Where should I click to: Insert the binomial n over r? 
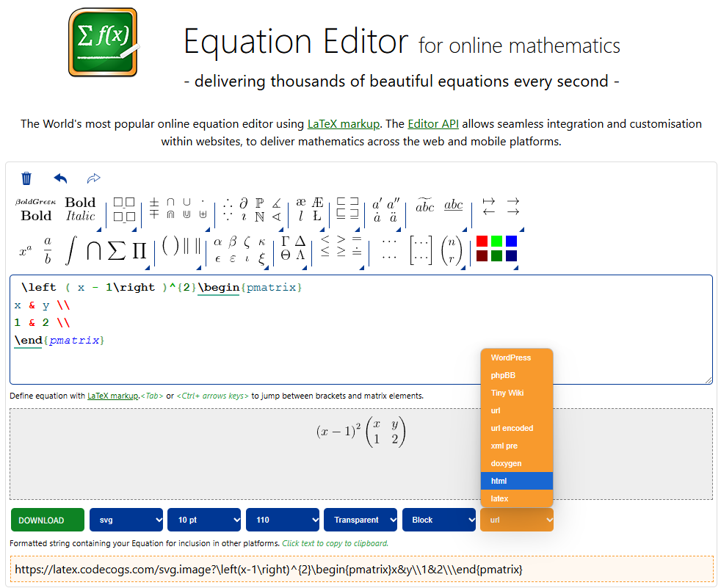[451, 251]
